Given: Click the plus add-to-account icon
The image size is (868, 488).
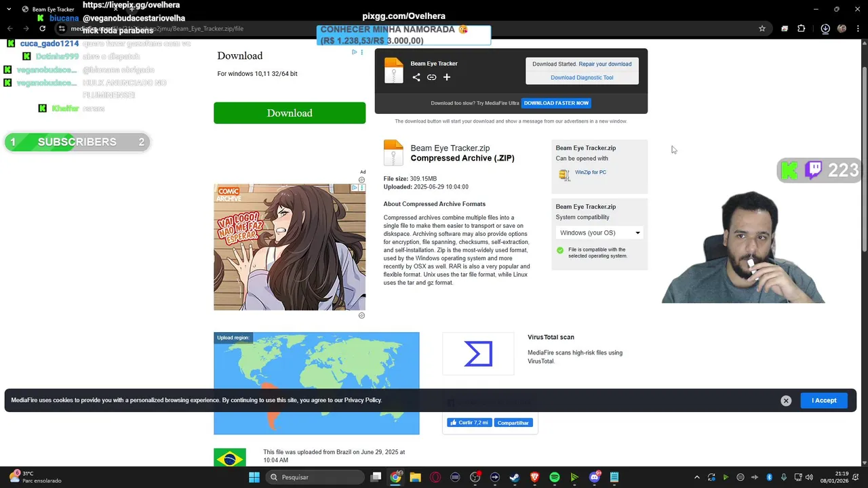Looking at the screenshot, I should 447,77.
